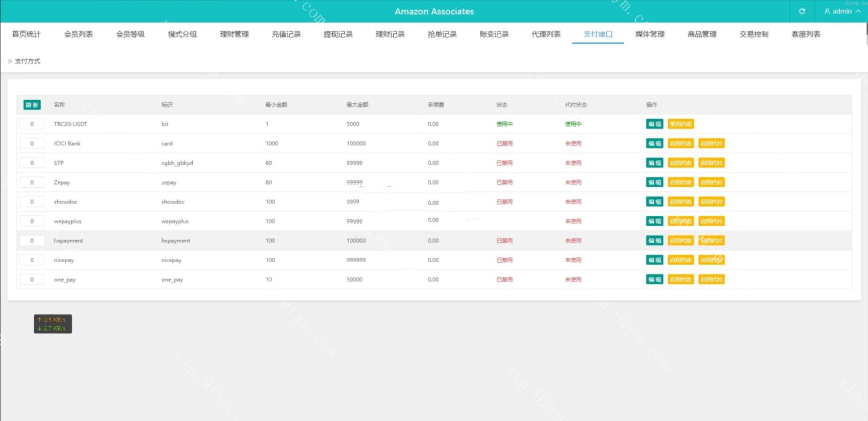
Task: Open the 充值记录 recharge records page
Action: point(285,34)
